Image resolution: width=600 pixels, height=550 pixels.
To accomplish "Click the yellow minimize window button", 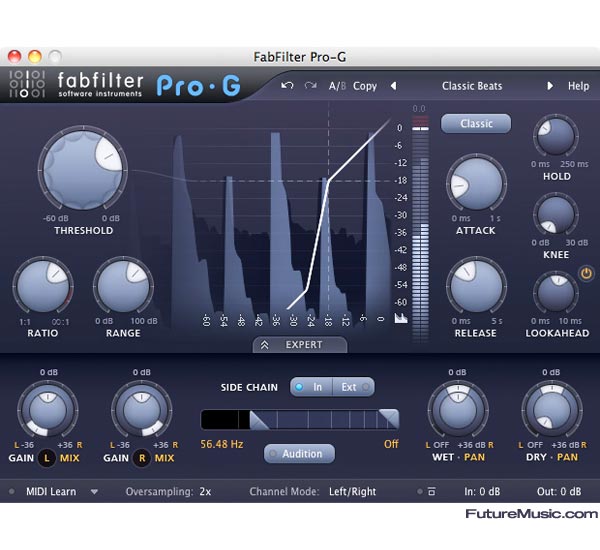I will [35, 57].
